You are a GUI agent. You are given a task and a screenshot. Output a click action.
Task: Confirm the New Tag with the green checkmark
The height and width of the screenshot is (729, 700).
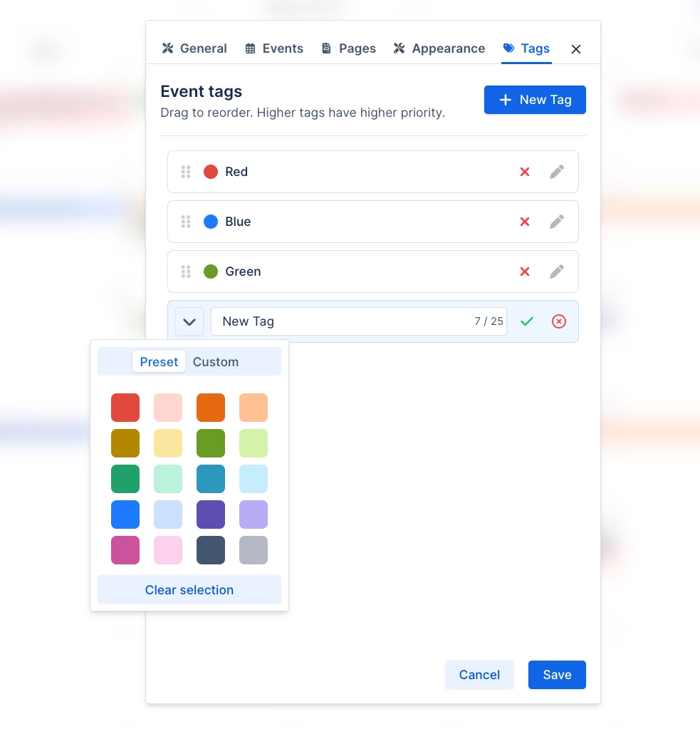[x=527, y=321]
